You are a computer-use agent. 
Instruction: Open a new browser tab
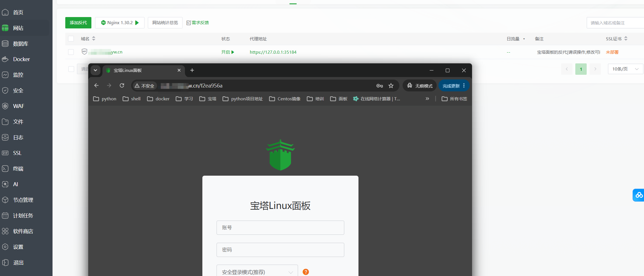coord(192,70)
